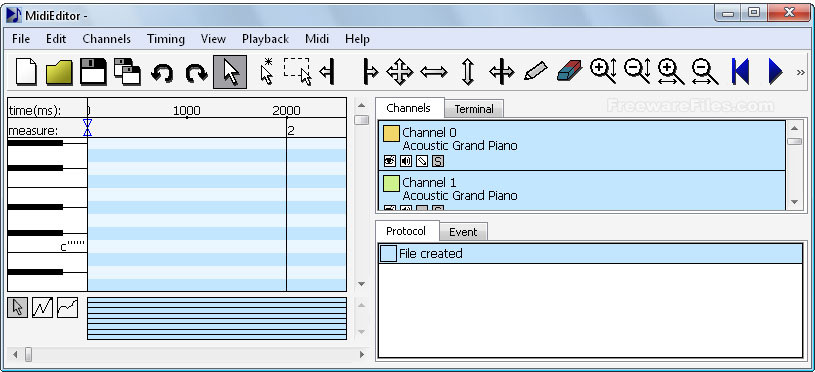The height and width of the screenshot is (372, 815).
Task: Click the 'Channel 0' label
Action: 429,132
